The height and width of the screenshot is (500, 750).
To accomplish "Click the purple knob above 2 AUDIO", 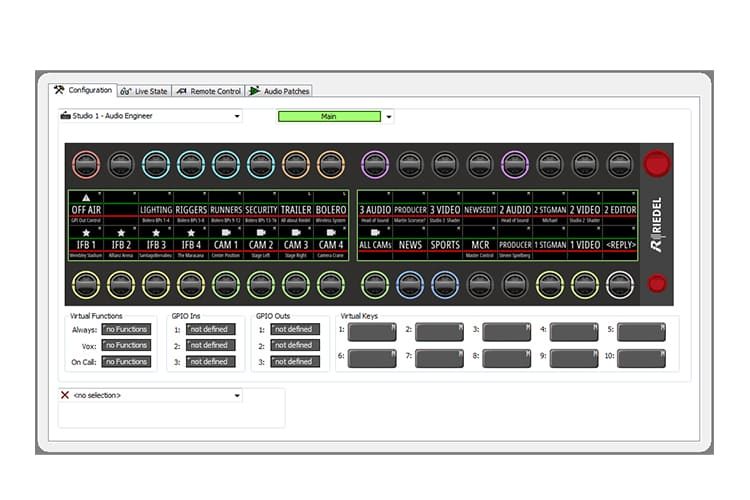I will tap(515, 165).
